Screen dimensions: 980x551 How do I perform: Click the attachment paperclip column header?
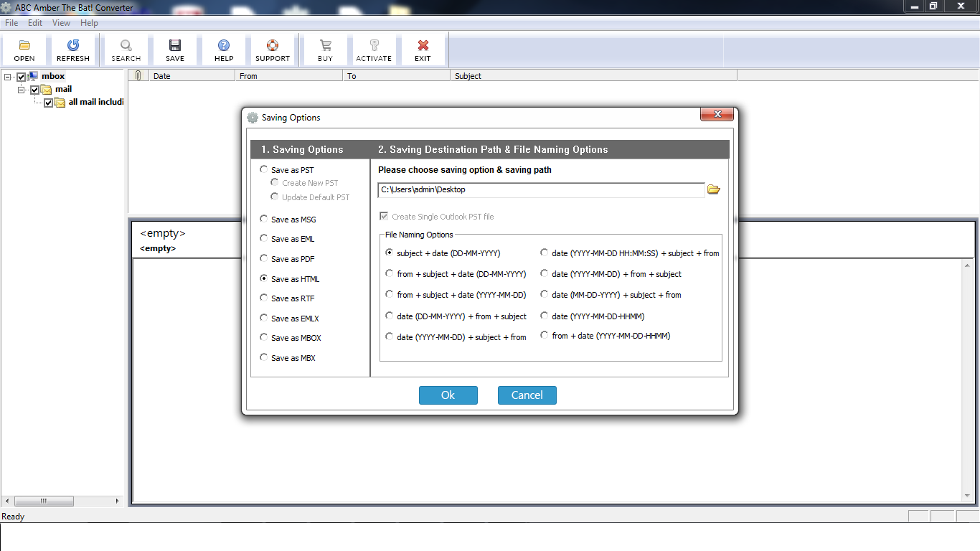[x=138, y=75]
